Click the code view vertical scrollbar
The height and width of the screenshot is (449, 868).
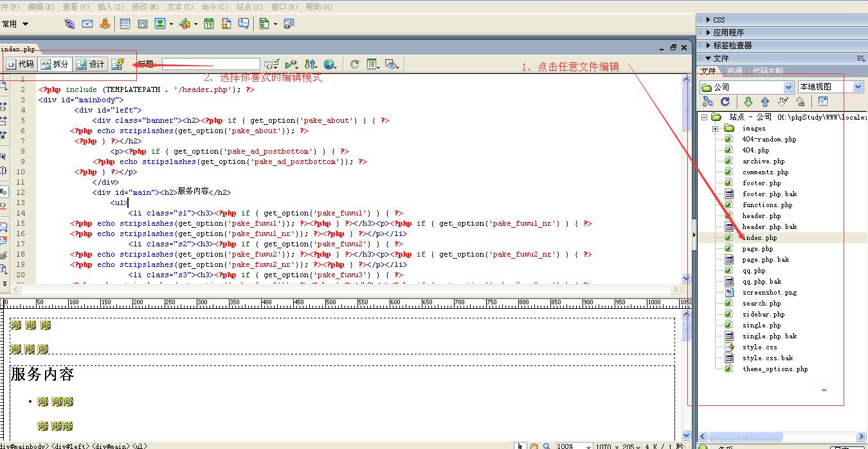click(x=686, y=179)
